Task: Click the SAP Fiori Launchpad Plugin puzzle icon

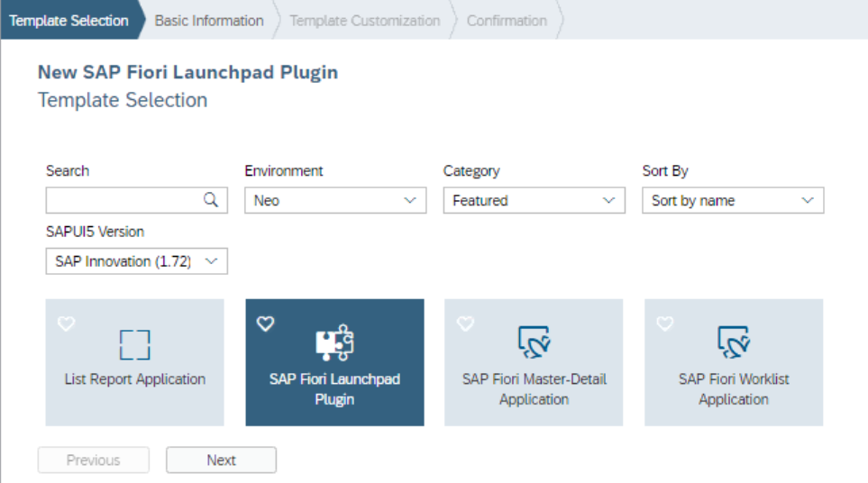Action: tap(334, 343)
